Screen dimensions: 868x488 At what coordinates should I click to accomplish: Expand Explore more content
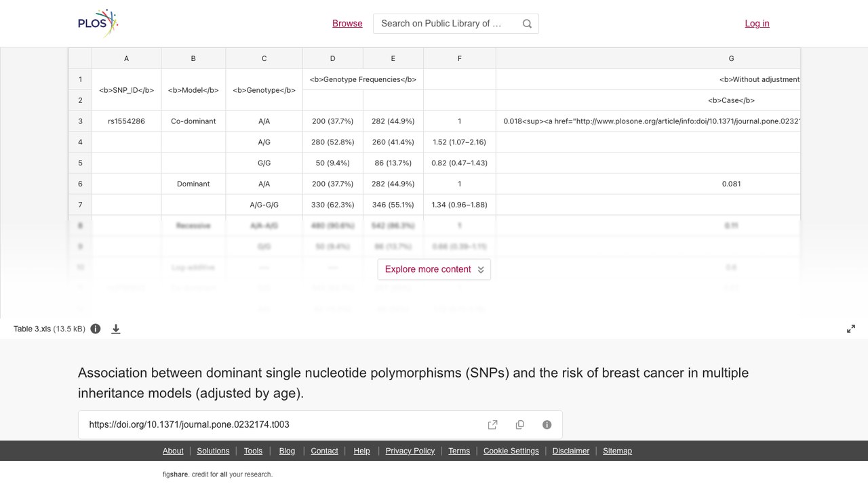tap(434, 269)
